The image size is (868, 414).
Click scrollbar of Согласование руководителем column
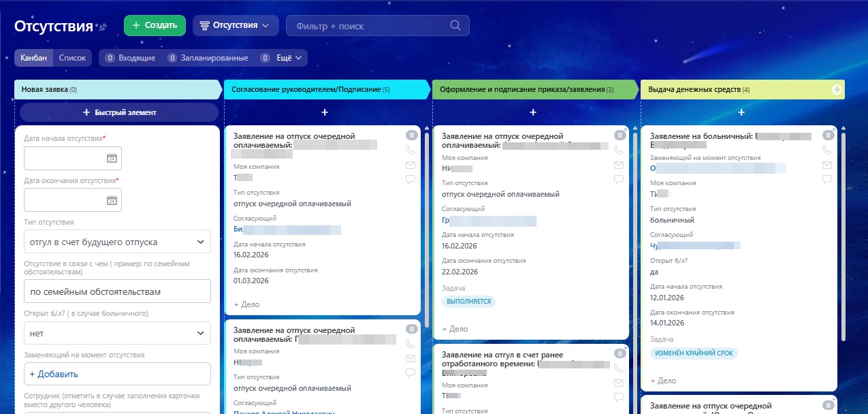pyautogui.click(x=427, y=225)
